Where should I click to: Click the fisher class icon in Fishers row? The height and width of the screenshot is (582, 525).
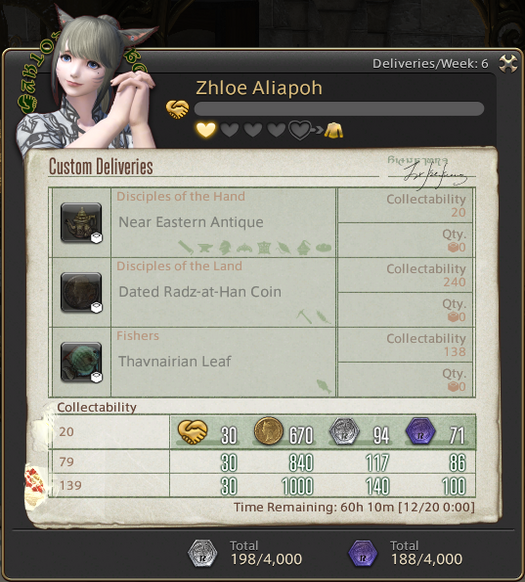click(324, 386)
